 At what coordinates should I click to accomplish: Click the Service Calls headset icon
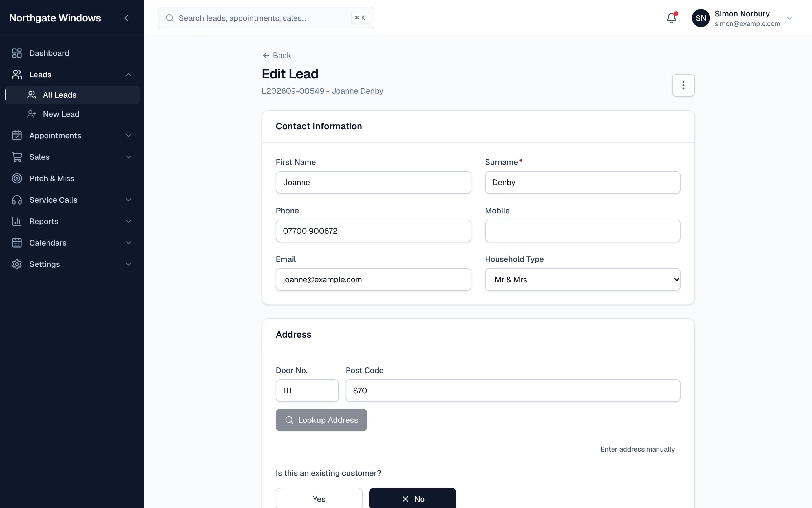[x=17, y=200]
